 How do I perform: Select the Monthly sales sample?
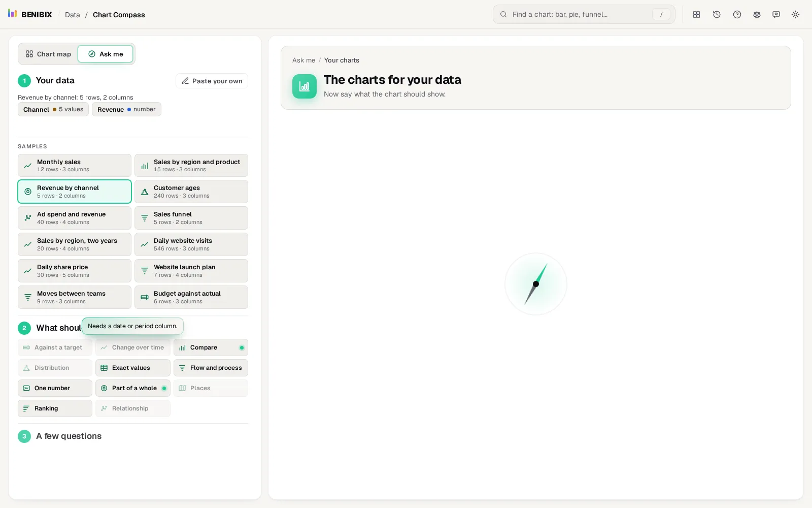[75, 166]
